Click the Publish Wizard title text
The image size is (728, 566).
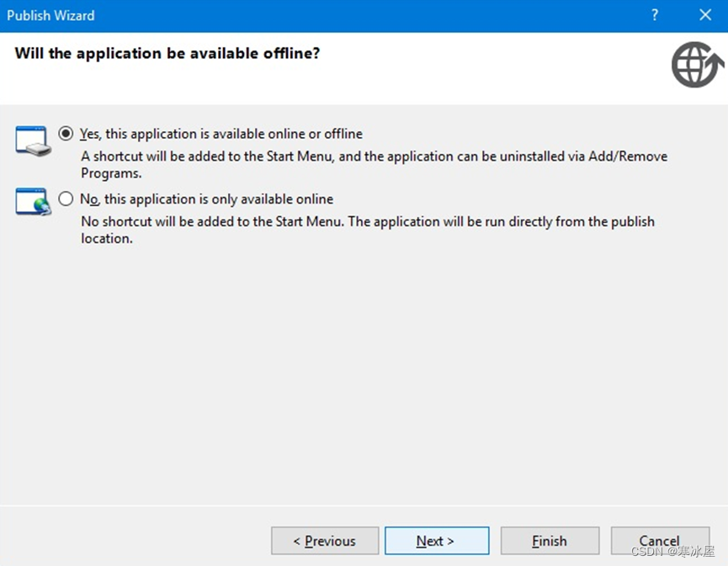click(50, 14)
